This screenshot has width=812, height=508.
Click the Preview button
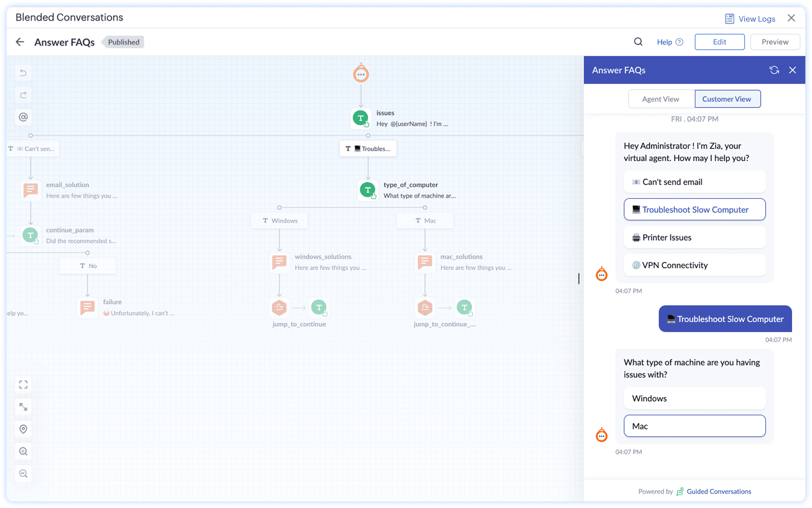[x=775, y=42]
